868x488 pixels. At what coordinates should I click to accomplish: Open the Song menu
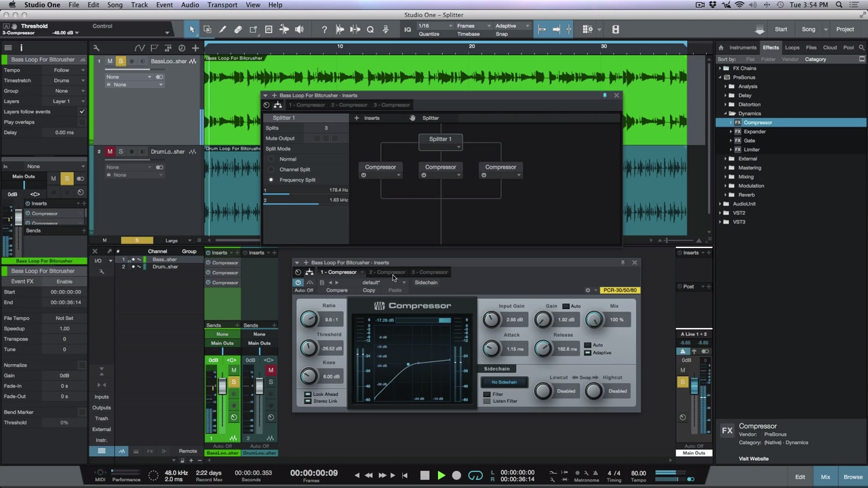pyautogui.click(x=115, y=5)
